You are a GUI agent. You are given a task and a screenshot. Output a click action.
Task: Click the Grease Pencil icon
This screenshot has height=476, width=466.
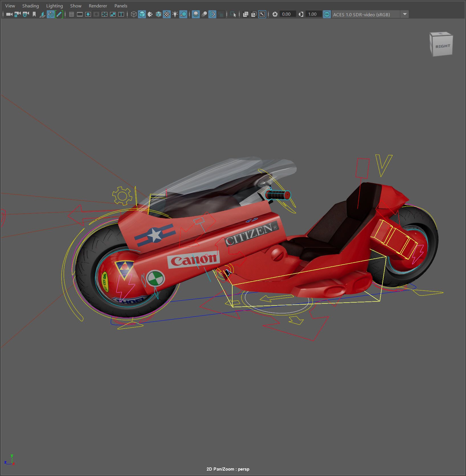click(x=59, y=14)
